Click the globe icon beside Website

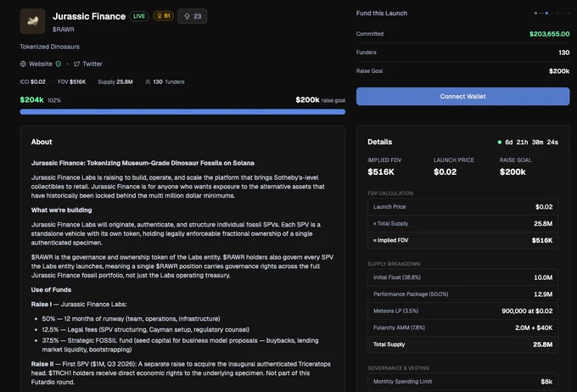(x=23, y=64)
